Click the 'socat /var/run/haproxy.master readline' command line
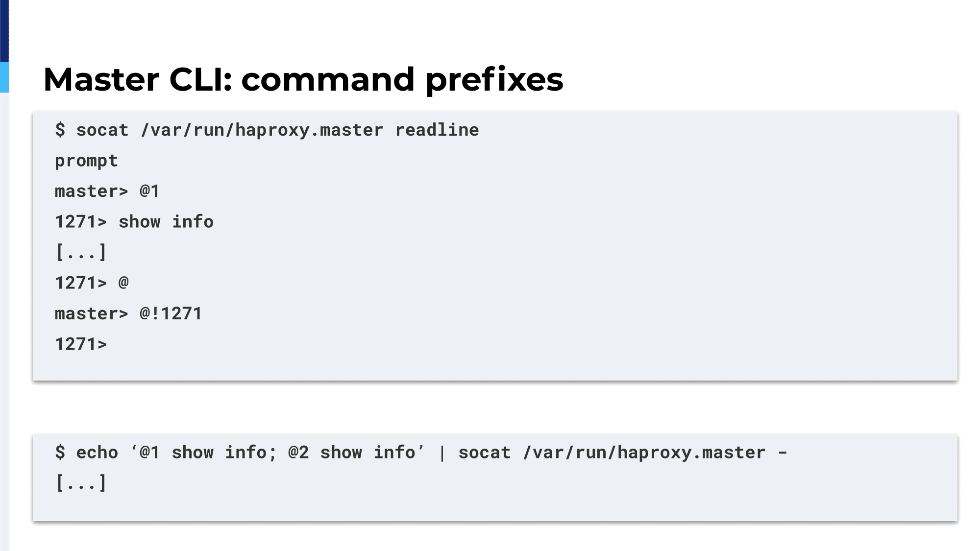The image size is (980, 551). click(267, 130)
